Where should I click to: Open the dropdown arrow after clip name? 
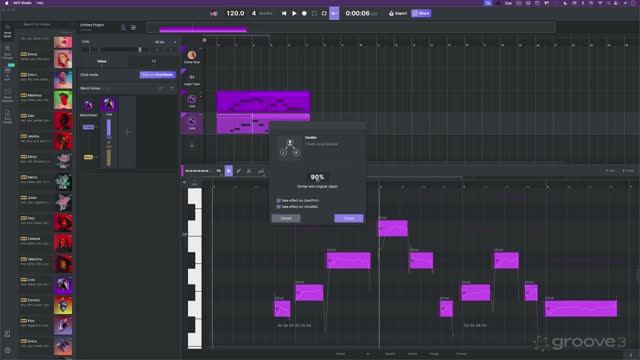[x=219, y=171]
